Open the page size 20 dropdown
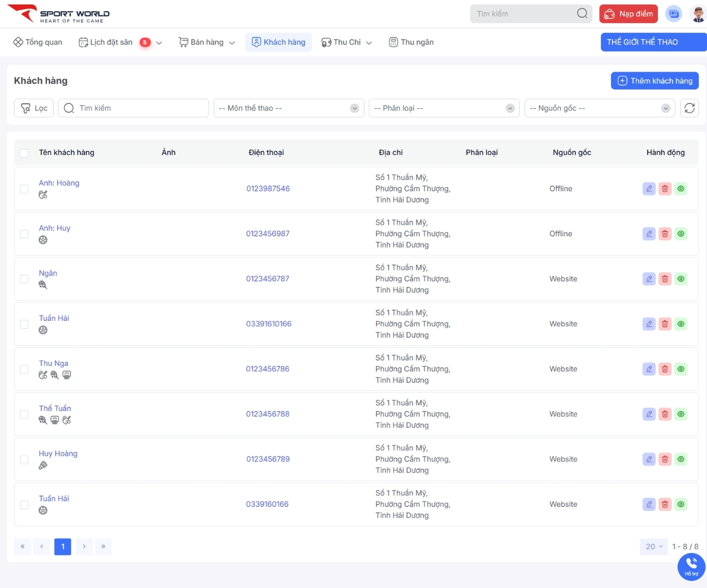This screenshot has height=588, width=707. pyautogui.click(x=654, y=547)
